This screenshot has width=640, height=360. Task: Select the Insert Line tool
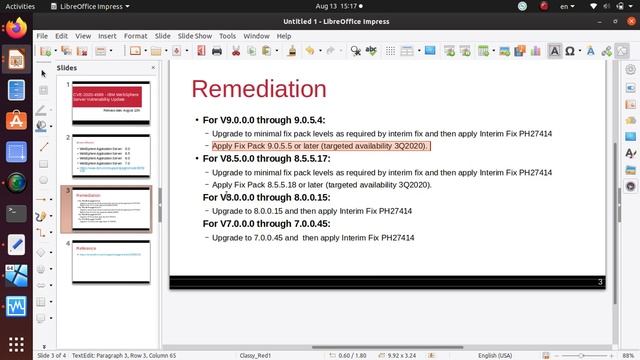[43, 147]
